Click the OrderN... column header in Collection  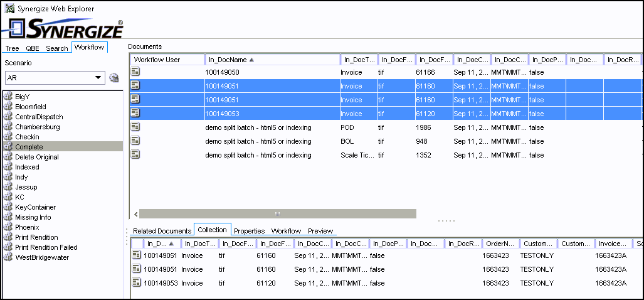(x=500, y=244)
